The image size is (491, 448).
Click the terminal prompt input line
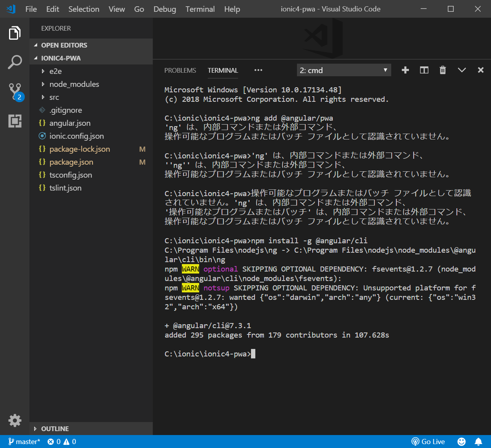(210, 354)
